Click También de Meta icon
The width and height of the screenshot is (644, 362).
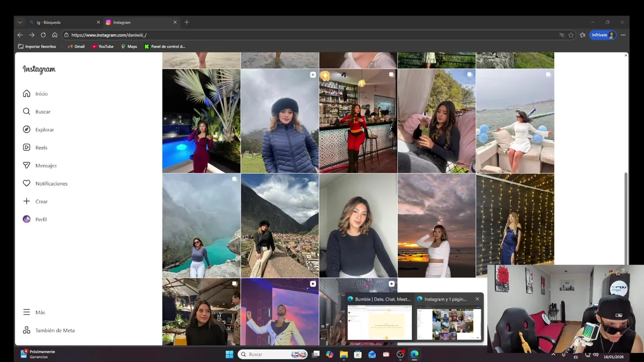(27, 330)
